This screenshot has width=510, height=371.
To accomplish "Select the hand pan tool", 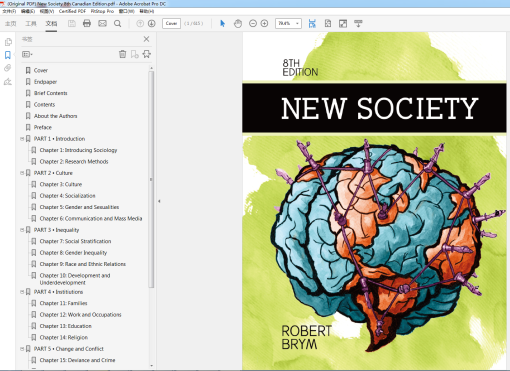I will [x=238, y=23].
